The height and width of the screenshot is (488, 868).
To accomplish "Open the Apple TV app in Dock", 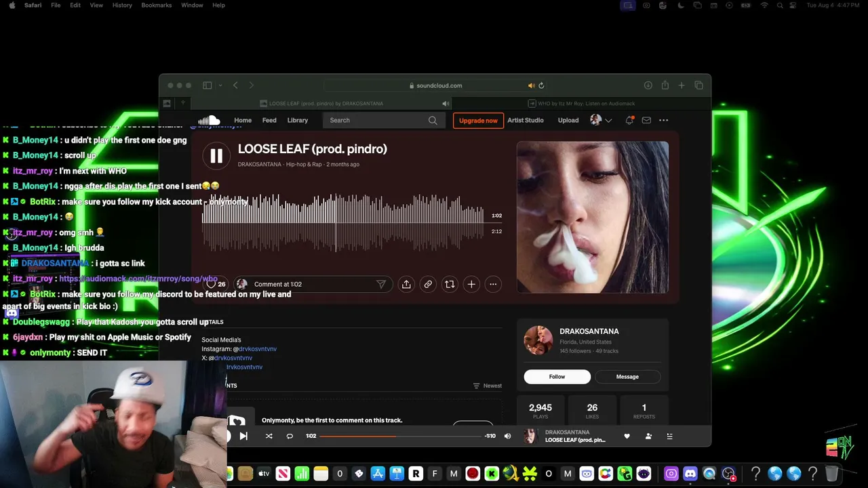I will pyautogui.click(x=264, y=474).
